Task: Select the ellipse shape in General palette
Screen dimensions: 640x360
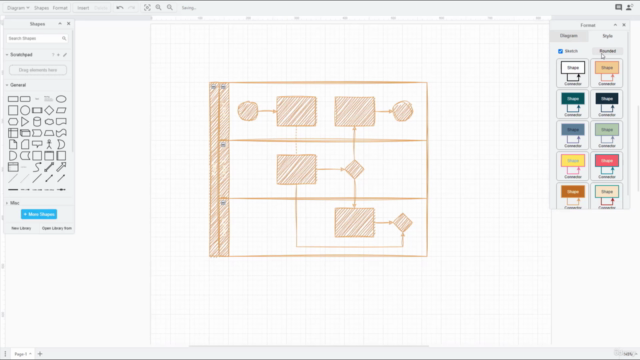Action: tap(61, 99)
